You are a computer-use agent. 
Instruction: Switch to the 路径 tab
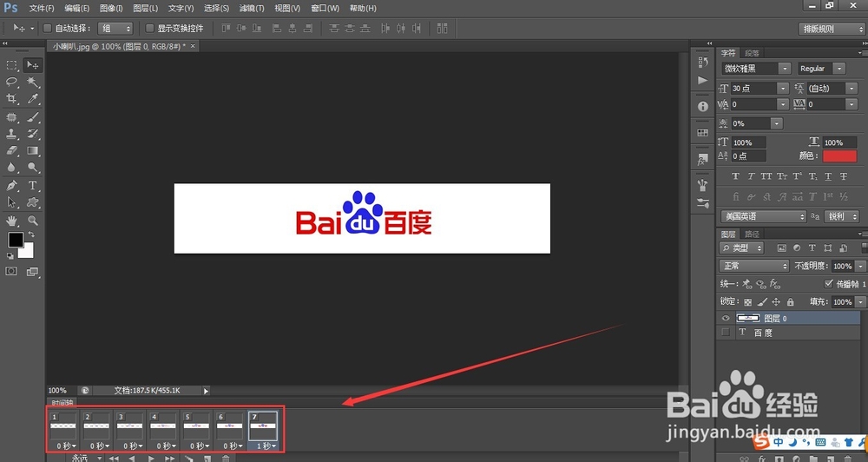click(753, 234)
